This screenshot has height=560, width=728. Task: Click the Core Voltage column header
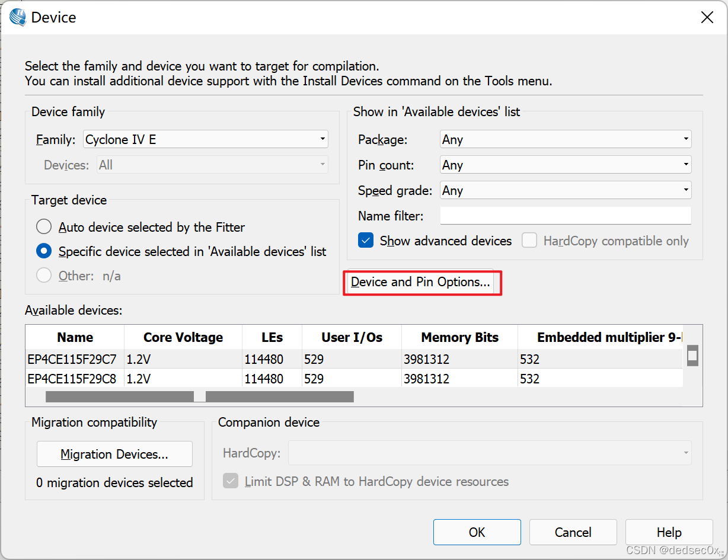[183, 337]
